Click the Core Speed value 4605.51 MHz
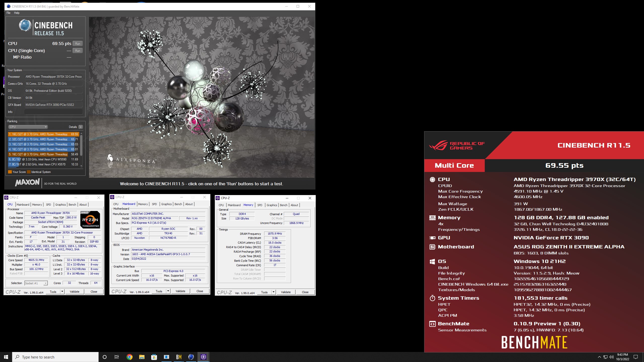644x362 pixels. coord(36,260)
